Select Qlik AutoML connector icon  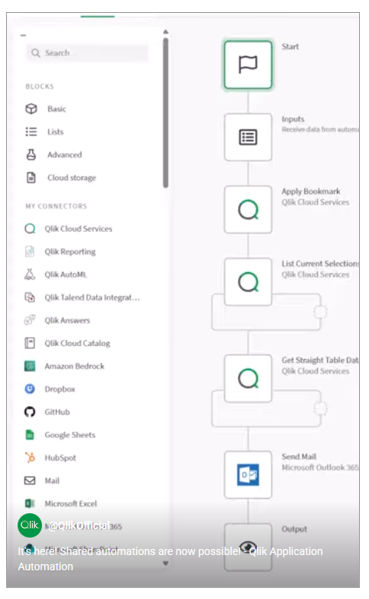point(30,274)
